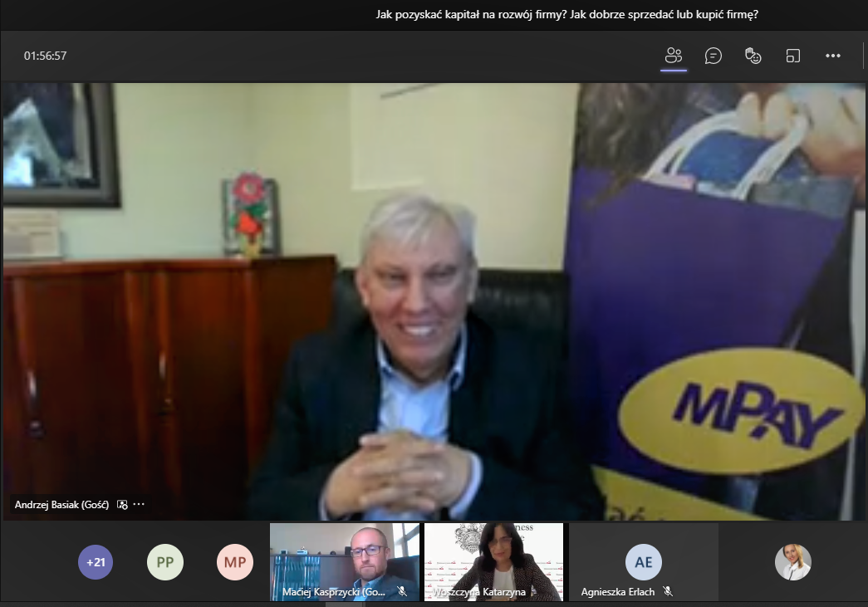This screenshot has height=607, width=868.
Task: Open the More actions ellipsis menu
Action: [x=833, y=56]
